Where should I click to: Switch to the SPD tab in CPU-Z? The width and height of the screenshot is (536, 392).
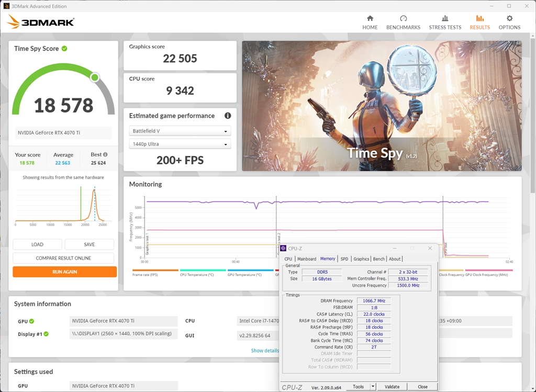click(344, 259)
